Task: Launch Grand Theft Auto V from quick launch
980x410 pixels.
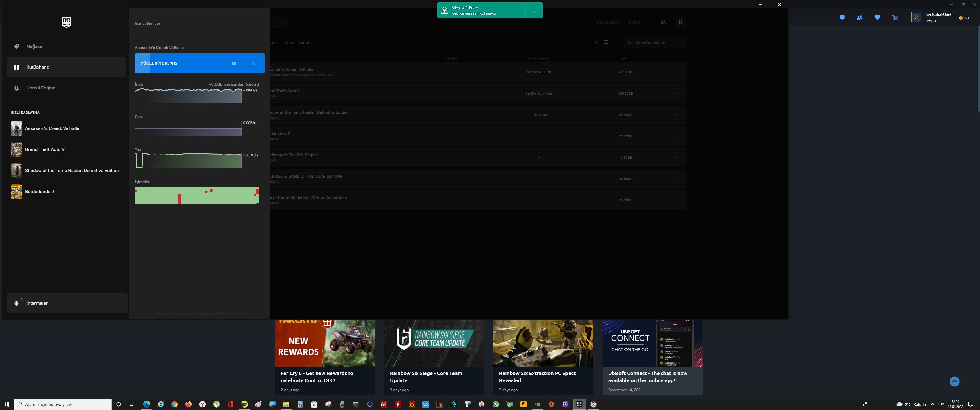Action: (45, 149)
